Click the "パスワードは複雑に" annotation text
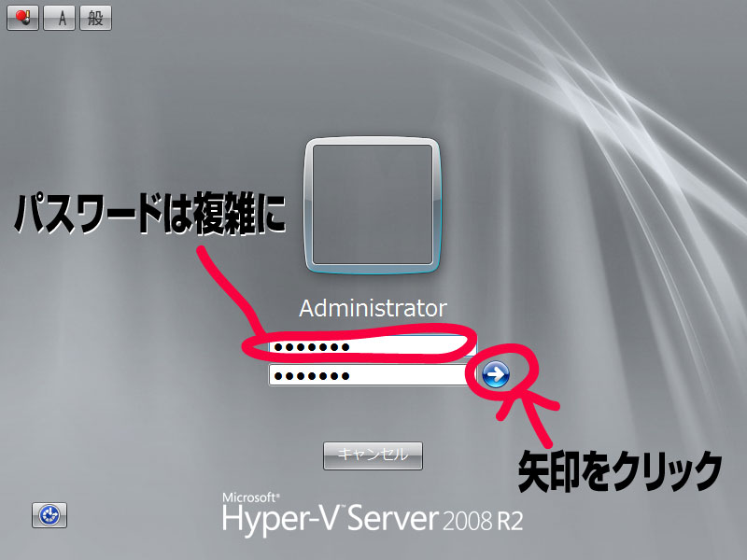This screenshot has width=747, height=560. point(149,213)
